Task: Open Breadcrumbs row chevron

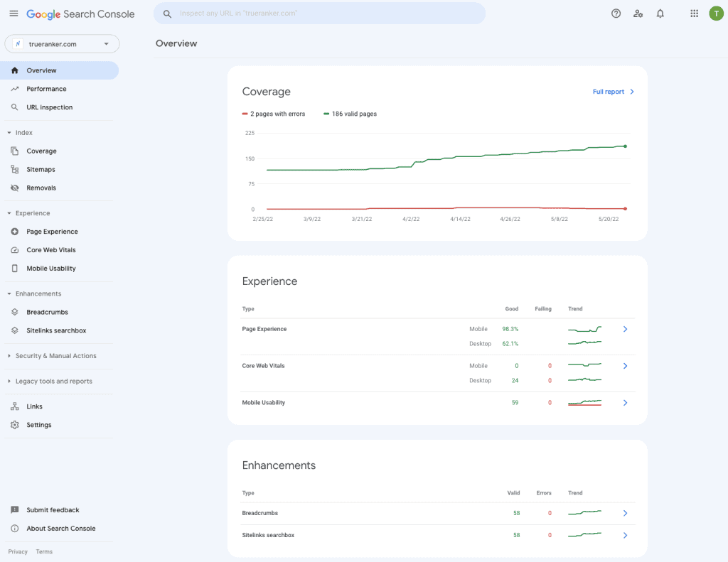Action: pyautogui.click(x=625, y=513)
